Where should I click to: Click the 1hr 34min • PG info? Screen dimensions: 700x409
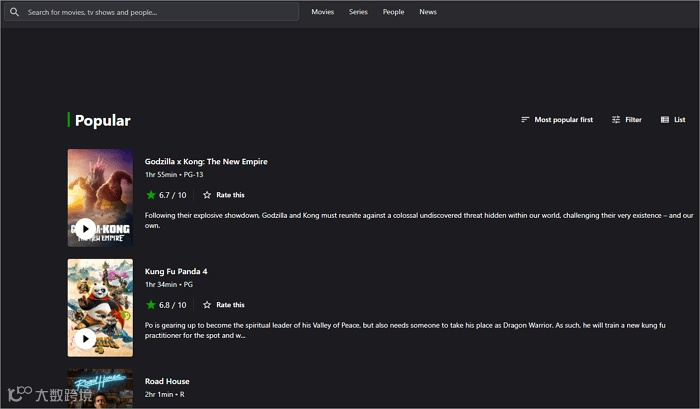[169, 284]
